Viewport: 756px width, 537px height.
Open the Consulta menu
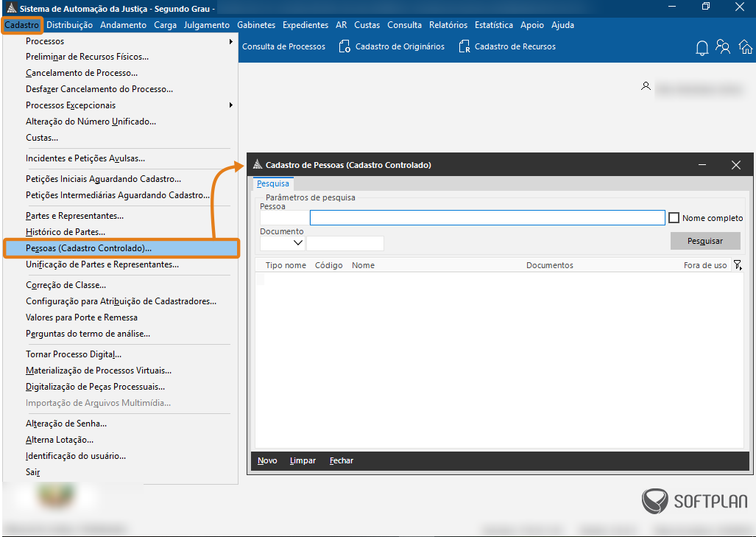click(404, 25)
